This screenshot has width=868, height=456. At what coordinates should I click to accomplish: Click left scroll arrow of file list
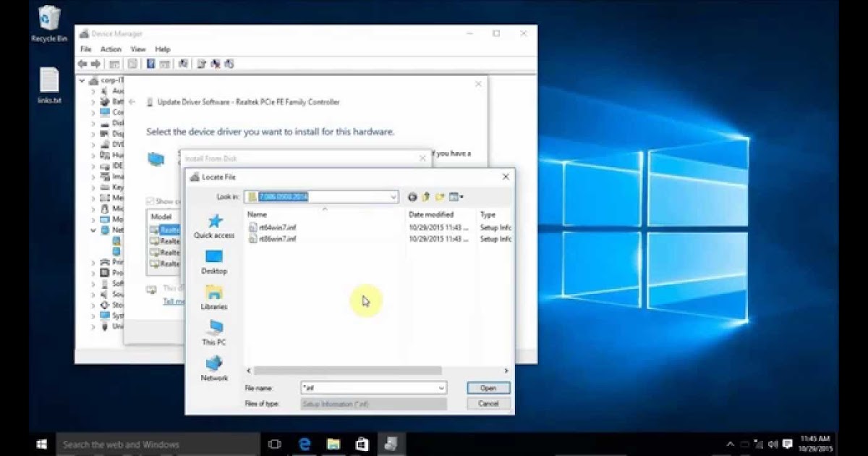click(x=249, y=371)
